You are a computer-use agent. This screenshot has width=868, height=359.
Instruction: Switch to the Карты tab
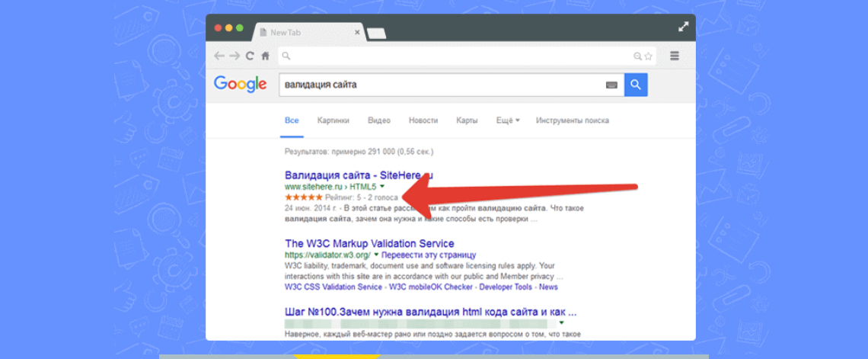[x=468, y=120]
